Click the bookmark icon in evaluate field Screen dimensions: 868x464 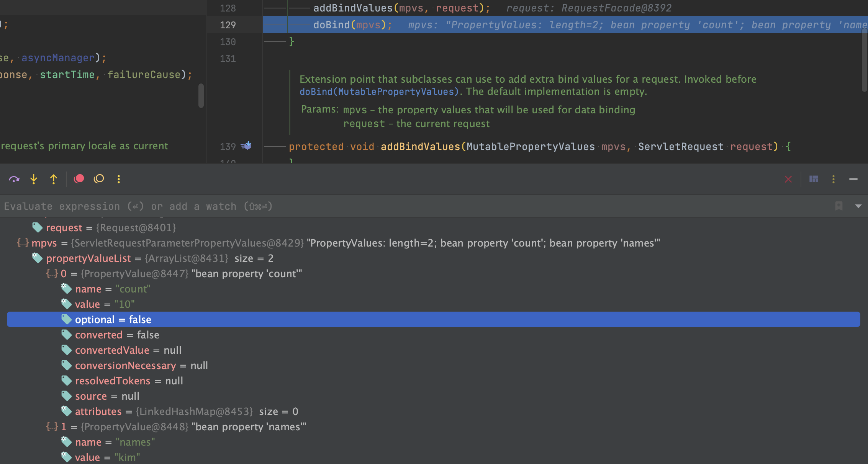click(839, 206)
